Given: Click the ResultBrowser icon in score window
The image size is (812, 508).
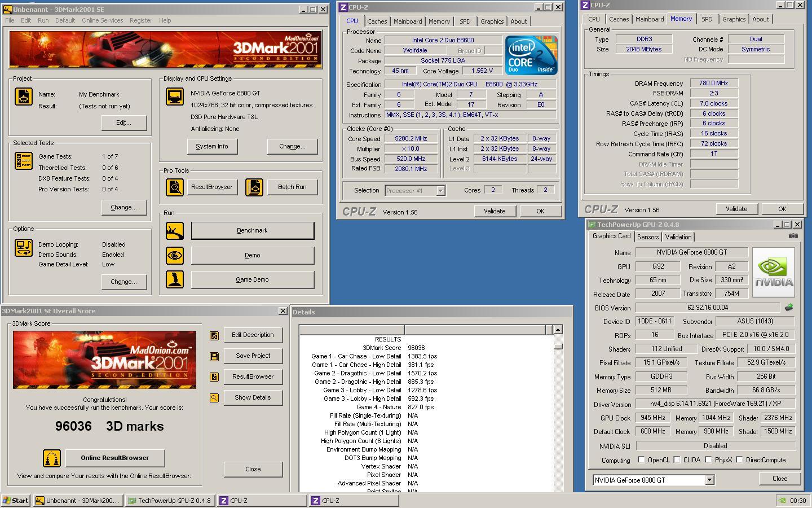Looking at the screenshot, I should click(214, 377).
